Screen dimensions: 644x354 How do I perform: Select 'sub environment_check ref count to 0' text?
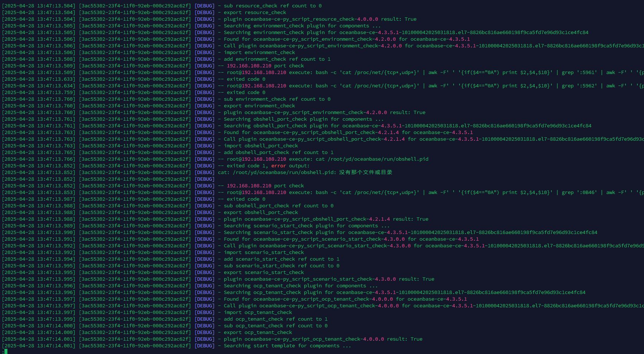(x=277, y=99)
